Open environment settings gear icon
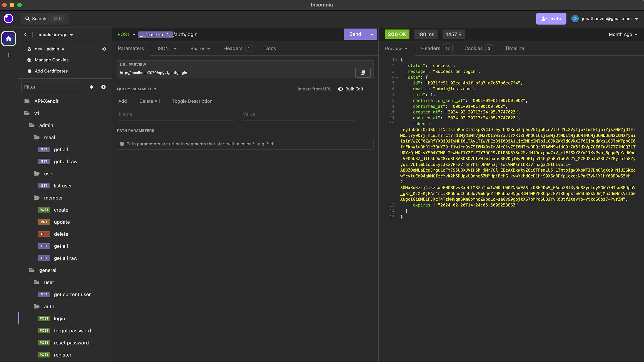 pyautogui.click(x=104, y=49)
